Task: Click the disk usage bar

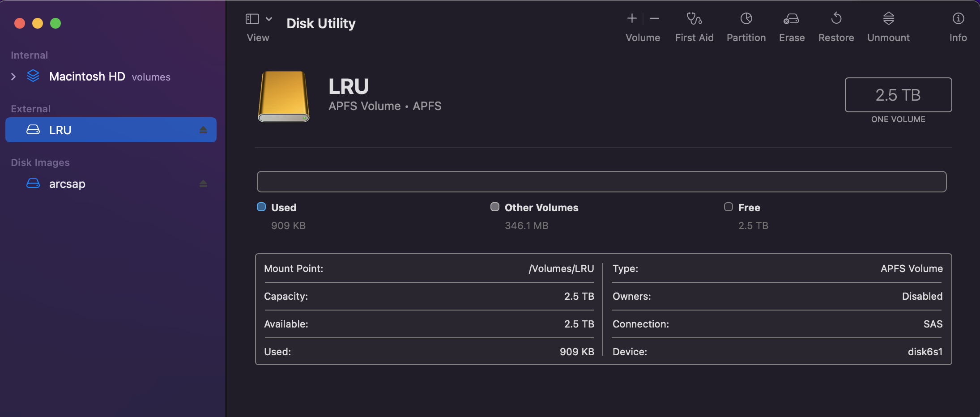Action: (x=601, y=182)
